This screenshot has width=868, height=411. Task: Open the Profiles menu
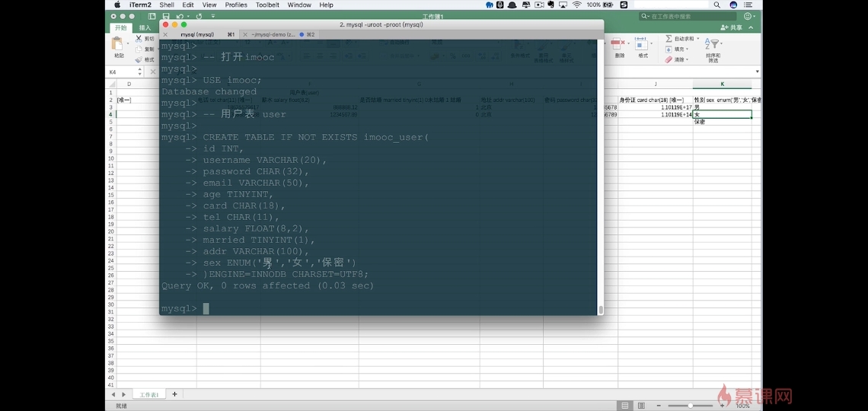tap(236, 5)
